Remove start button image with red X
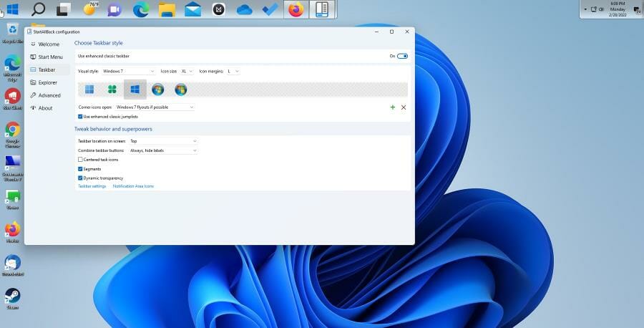 pyautogui.click(x=404, y=107)
